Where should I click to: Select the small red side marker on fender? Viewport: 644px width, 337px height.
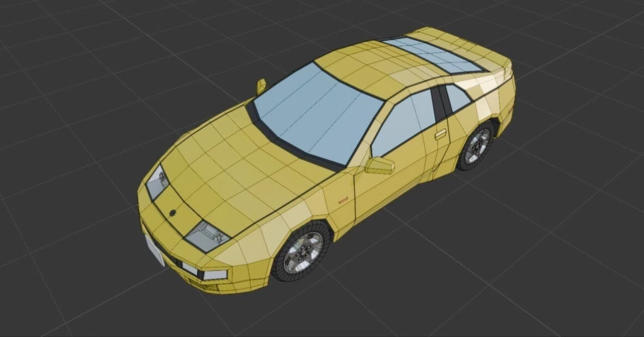[343, 200]
